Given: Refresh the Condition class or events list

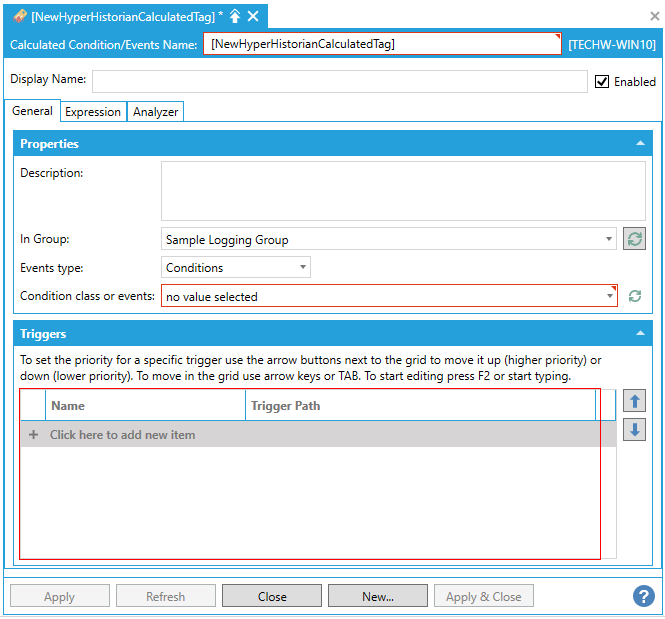Looking at the screenshot, I should tap(634, 296).
